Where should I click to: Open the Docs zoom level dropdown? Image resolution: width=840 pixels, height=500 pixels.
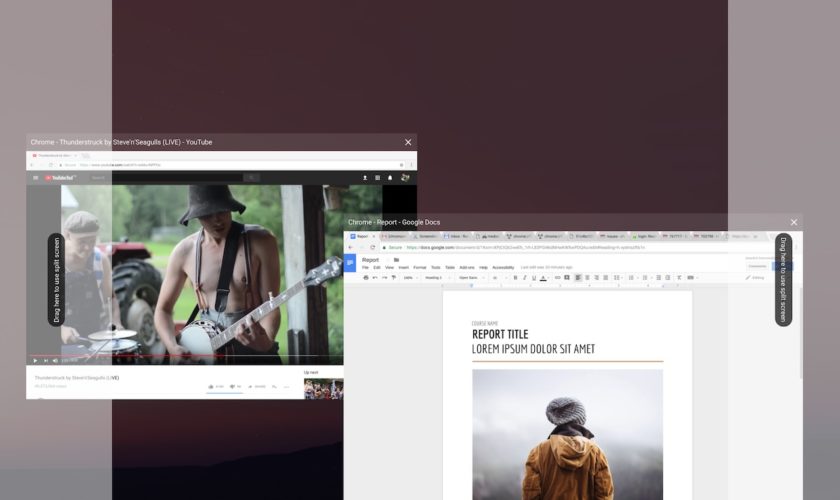[409, 277]
